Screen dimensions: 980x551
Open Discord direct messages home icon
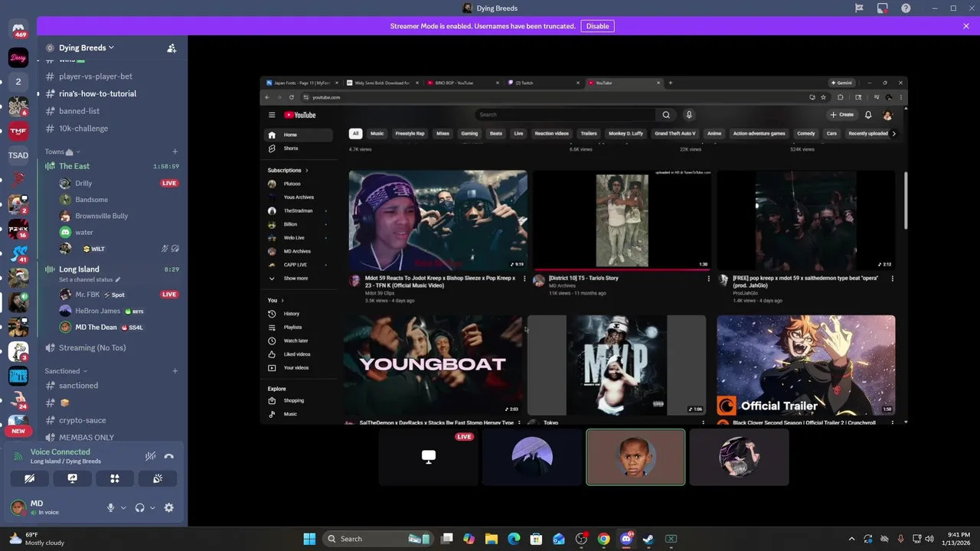[x=20, y=29]
